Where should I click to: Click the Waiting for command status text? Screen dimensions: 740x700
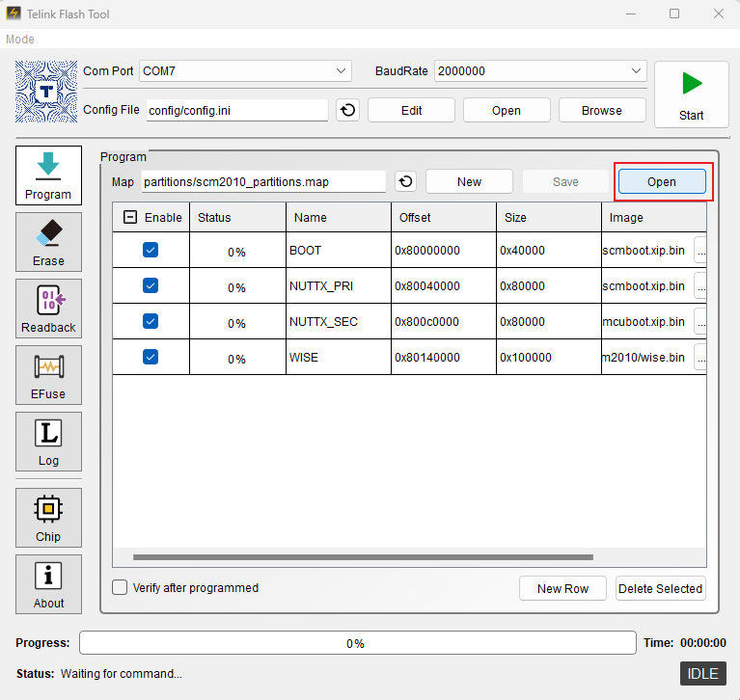122,674
